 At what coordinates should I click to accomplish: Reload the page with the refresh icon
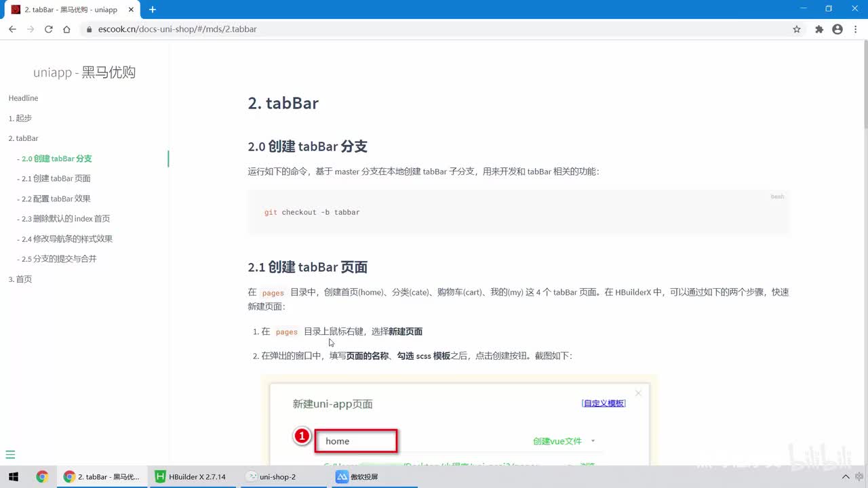coord(49,29)
